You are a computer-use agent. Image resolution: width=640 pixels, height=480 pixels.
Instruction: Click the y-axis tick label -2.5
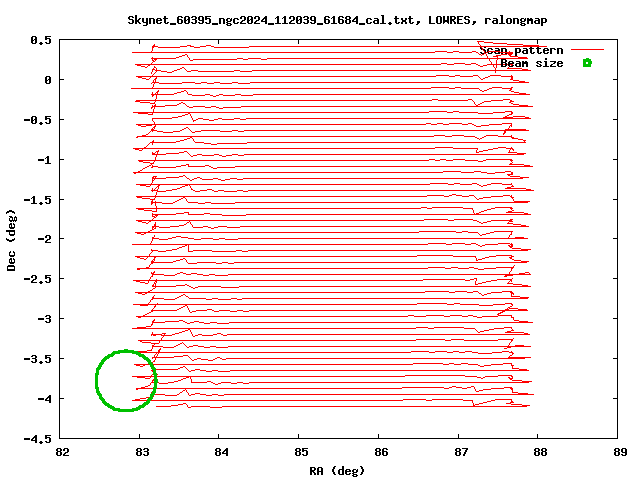click(38, 279)
